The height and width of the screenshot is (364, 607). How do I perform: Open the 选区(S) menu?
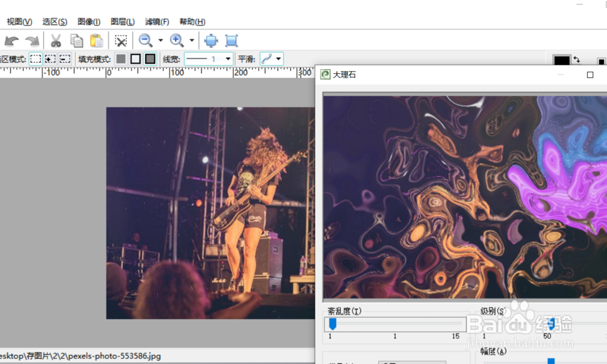[55, 22]
